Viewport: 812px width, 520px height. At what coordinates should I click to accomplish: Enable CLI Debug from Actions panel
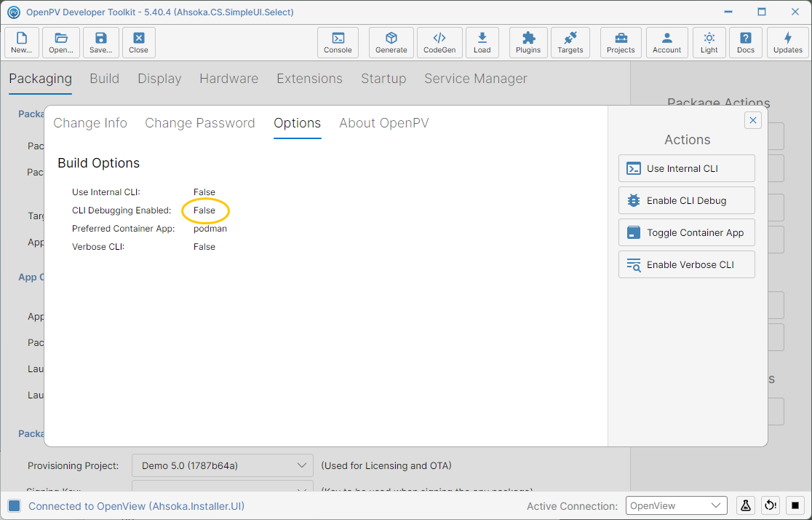(x=687, y=200)
